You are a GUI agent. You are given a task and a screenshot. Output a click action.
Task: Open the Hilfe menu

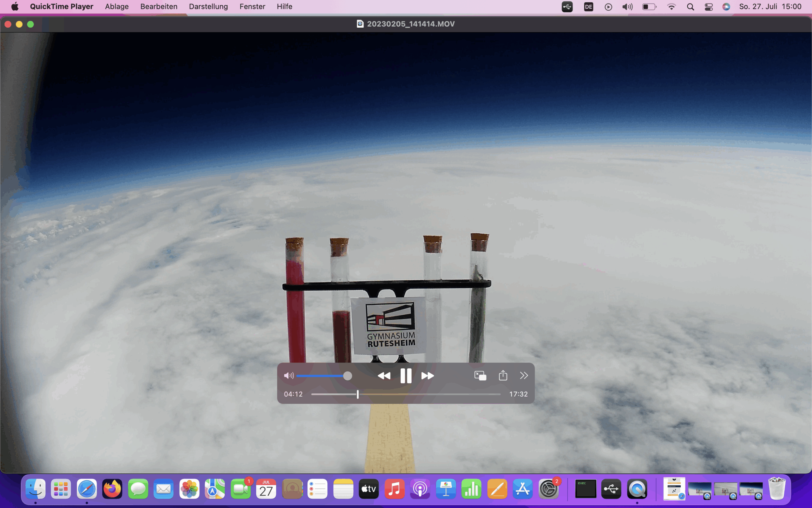[285, 6]
